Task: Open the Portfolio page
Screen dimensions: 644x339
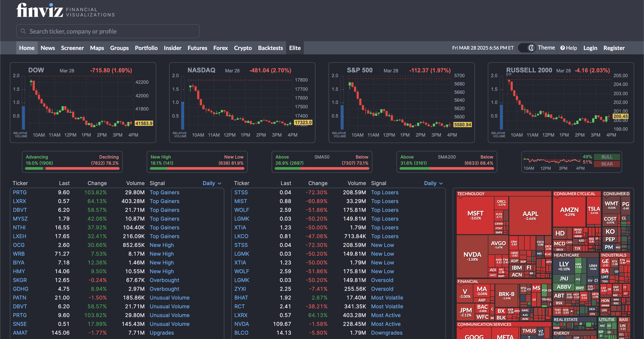Action: pos(146,48)
